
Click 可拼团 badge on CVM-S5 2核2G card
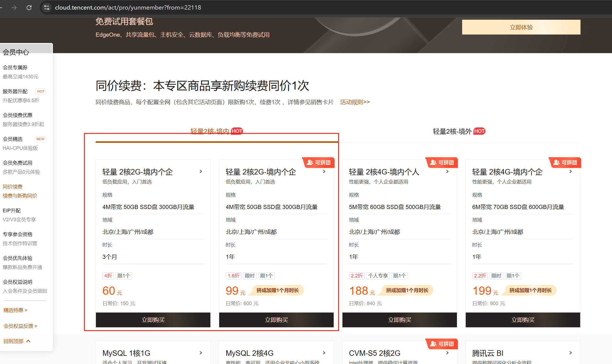tap(442, 344)
